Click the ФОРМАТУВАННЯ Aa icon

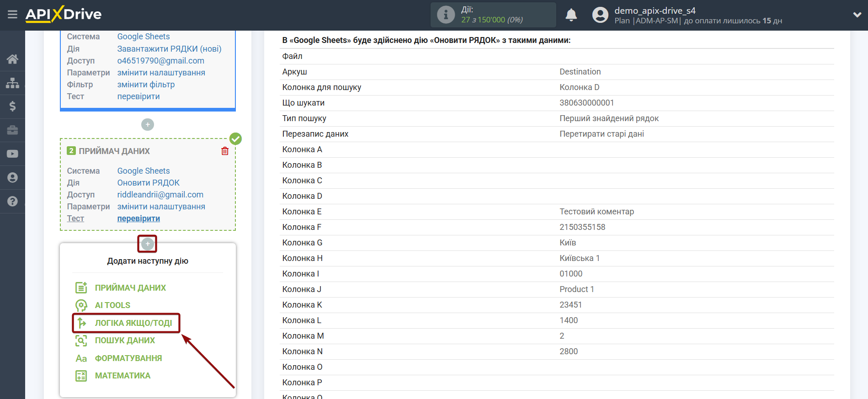[x=81, y=358]
